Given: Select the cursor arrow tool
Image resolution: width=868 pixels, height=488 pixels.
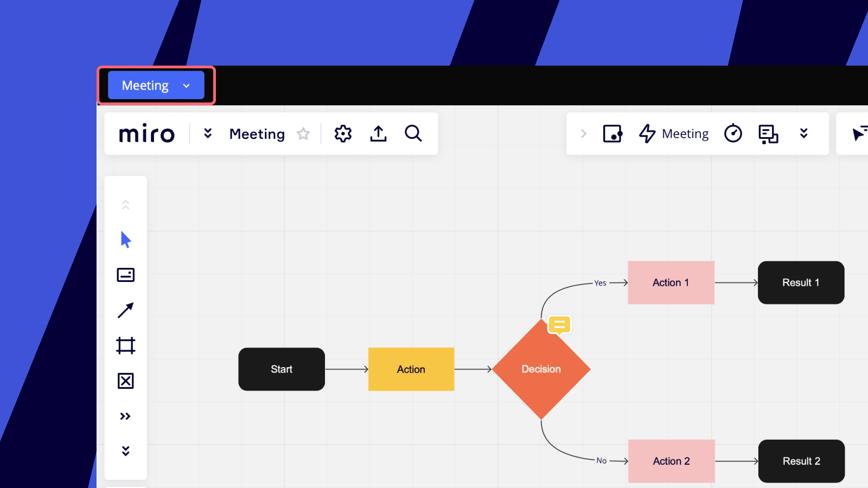Looking at the screenshot, I should pos(126,239).
